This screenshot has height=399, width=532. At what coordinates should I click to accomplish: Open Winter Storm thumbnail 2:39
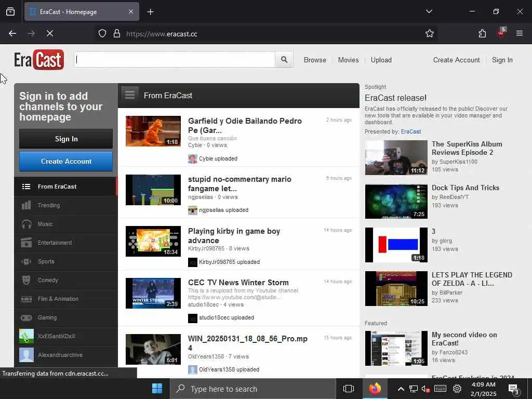[x=153, y=293]
